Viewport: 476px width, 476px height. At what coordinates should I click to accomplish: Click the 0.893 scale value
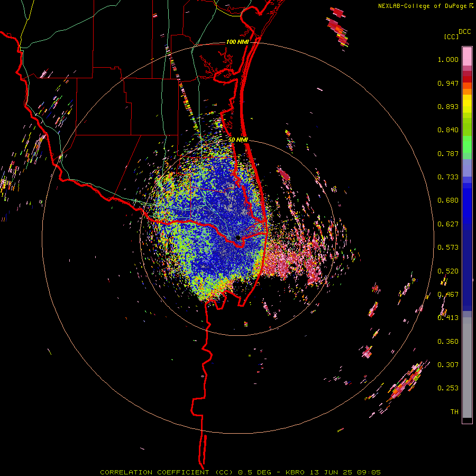[448, 106]
